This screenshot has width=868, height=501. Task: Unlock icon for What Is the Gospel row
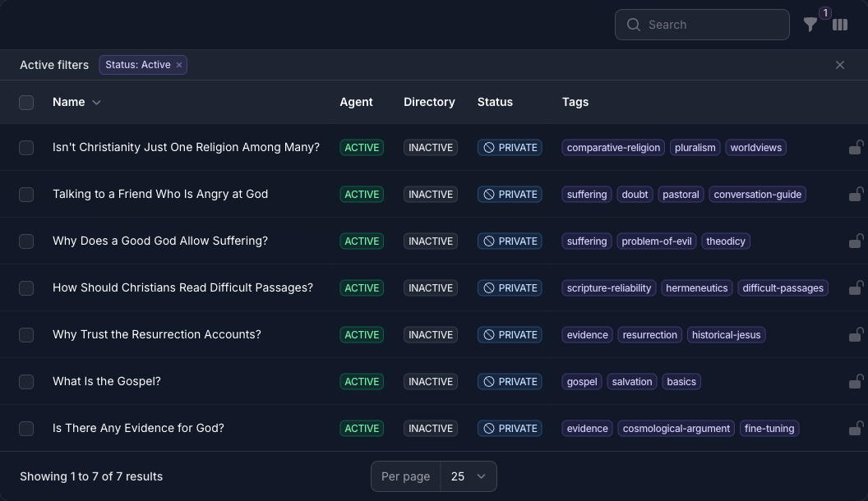(856, 382)
